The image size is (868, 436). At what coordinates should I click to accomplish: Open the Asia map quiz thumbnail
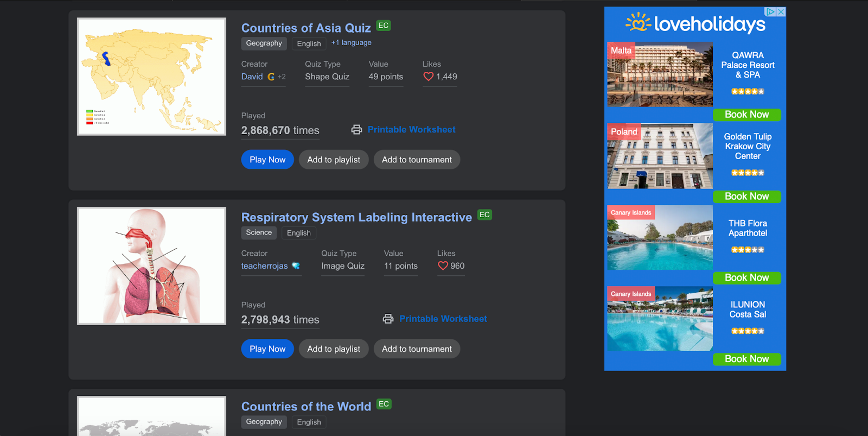(x=151, y=77)
